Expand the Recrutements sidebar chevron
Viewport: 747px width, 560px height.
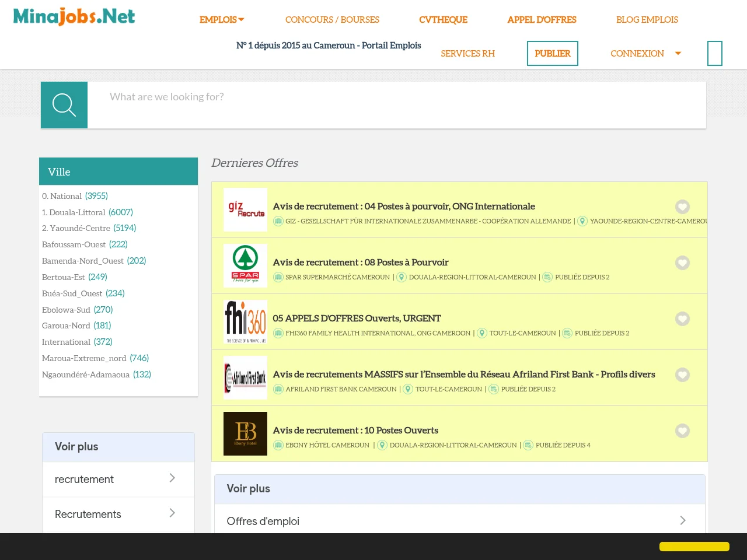172,513
